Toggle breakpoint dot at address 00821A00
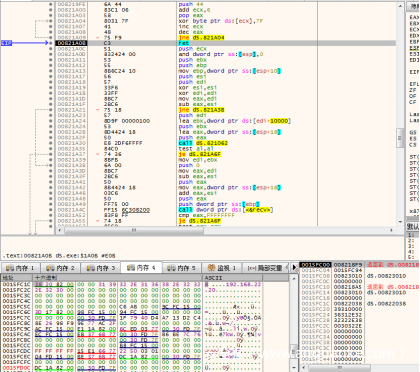 [x=51, y=10]
